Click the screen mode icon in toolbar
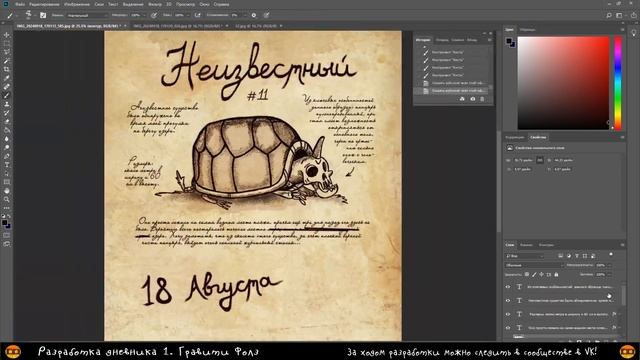Image resolution: width=640 pixels, height=360 pixels. click(x=7, y=244)
